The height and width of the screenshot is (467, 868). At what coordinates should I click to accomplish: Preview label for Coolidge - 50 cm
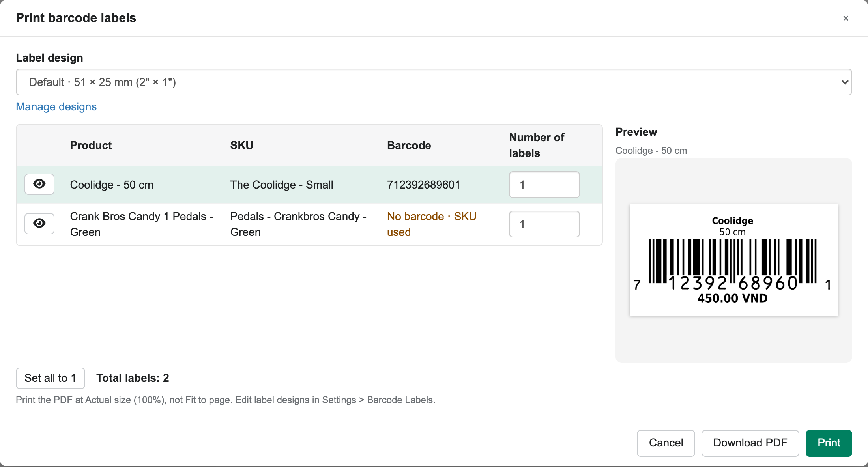pyautogui.click(x=39, y=184)
